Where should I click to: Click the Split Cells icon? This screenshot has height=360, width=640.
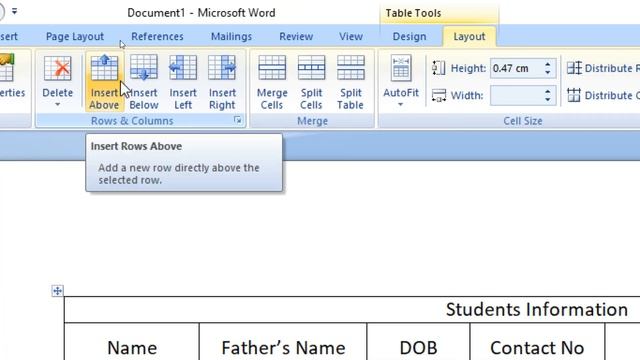(311, 67)
